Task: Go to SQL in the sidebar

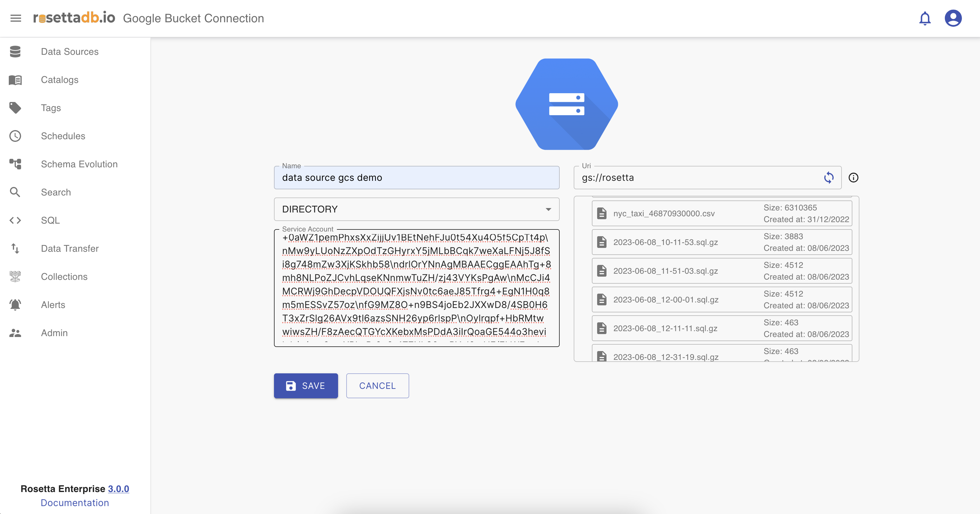Action: (50, 220)
